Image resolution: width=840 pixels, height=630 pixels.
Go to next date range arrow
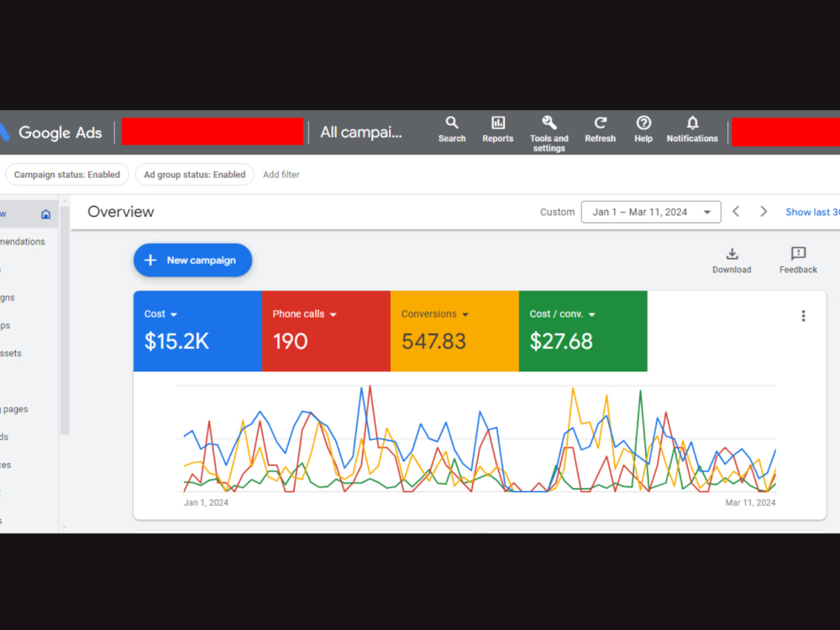(x=764, y=212)
